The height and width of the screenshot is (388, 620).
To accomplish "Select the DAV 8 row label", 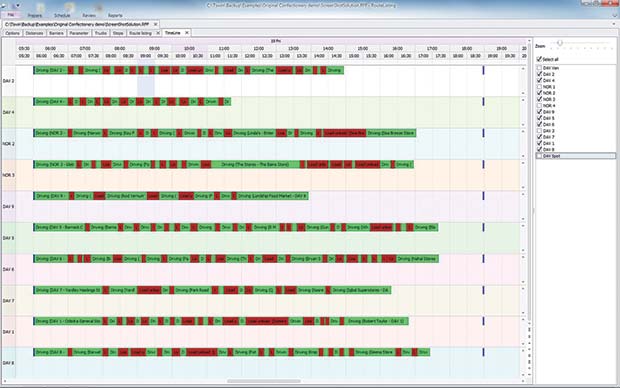I will pos(8,363).
